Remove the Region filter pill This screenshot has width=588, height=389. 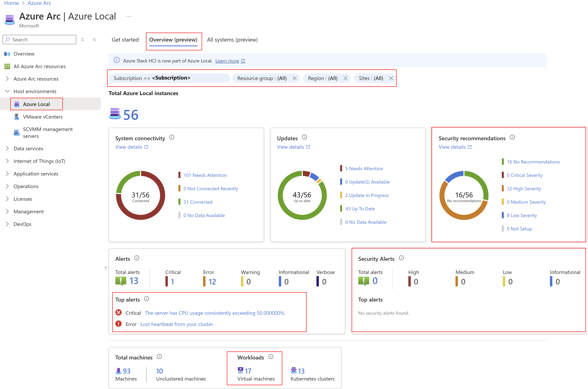pos(345,78)
